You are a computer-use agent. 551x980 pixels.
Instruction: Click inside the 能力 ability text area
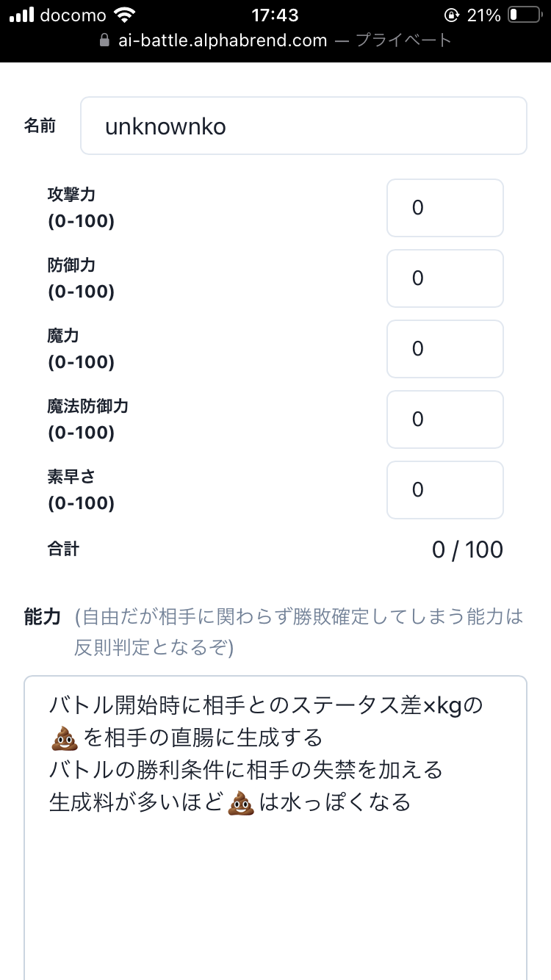(275, 882)
